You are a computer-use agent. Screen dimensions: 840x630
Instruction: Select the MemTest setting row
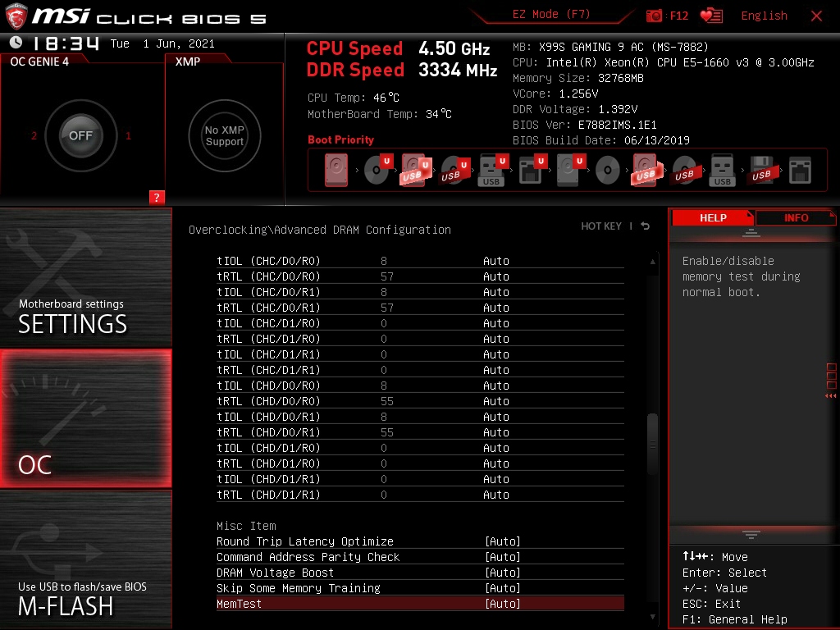pyautogui.click(x=420, y=603)
